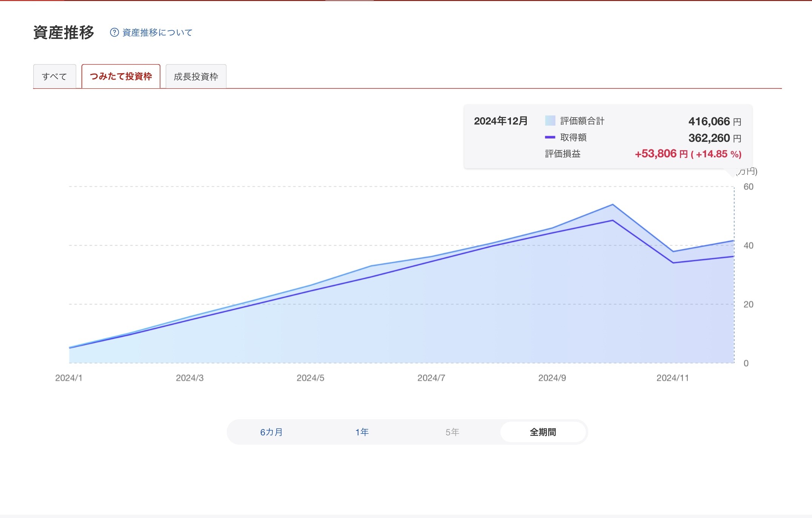Click the 資産推移 section heading
Screen dimensions: 812x518
pos(63,32)
